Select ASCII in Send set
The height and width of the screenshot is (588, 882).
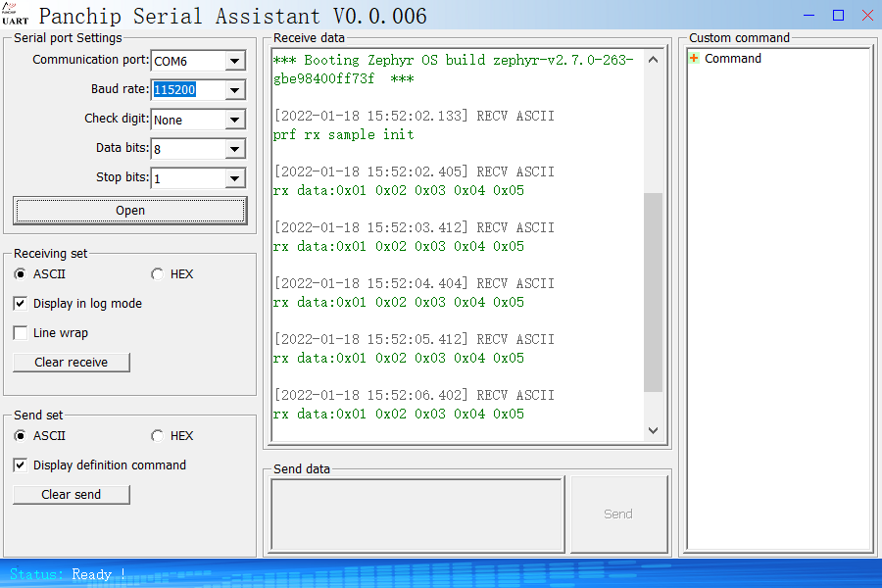(39, 435)
